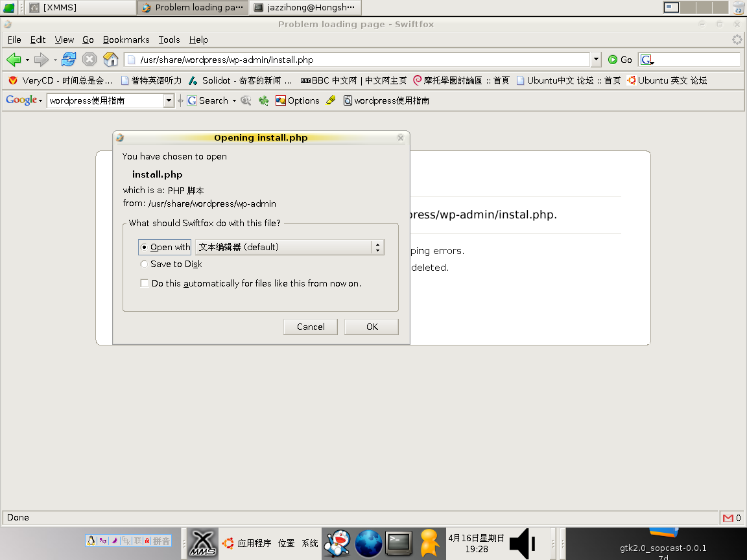
Task: Open the View menu
Action: coord(64,40)
